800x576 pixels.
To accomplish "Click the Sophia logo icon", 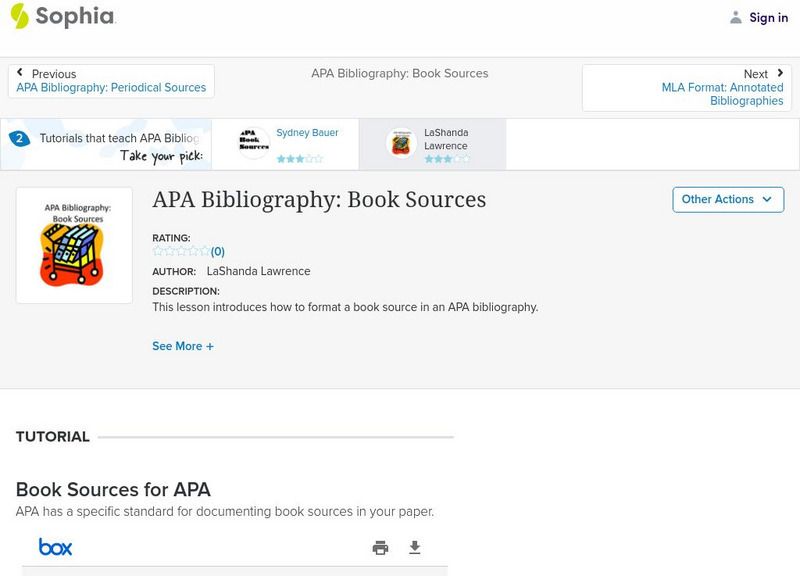I will click(x=19, y=16).
